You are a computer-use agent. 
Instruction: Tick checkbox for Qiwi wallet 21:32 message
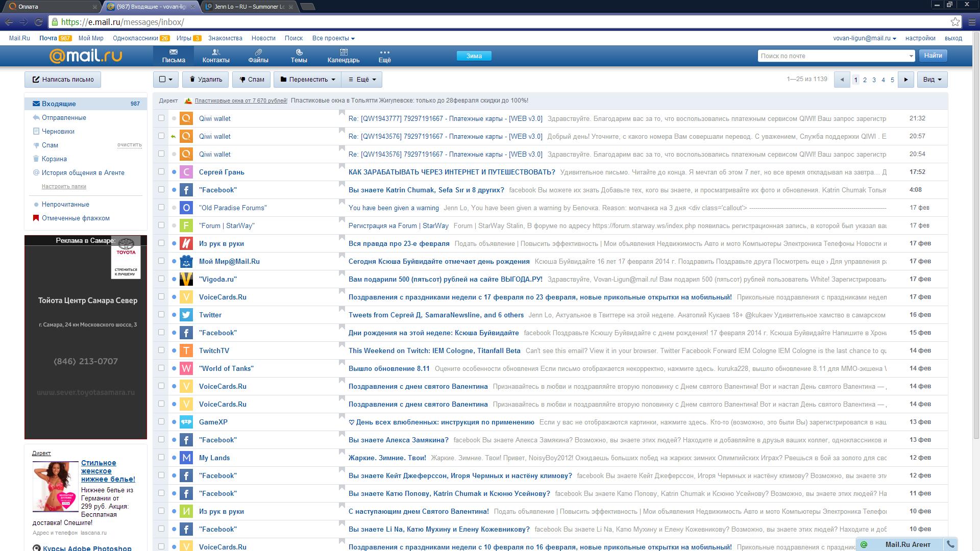(x=161, y=118)
